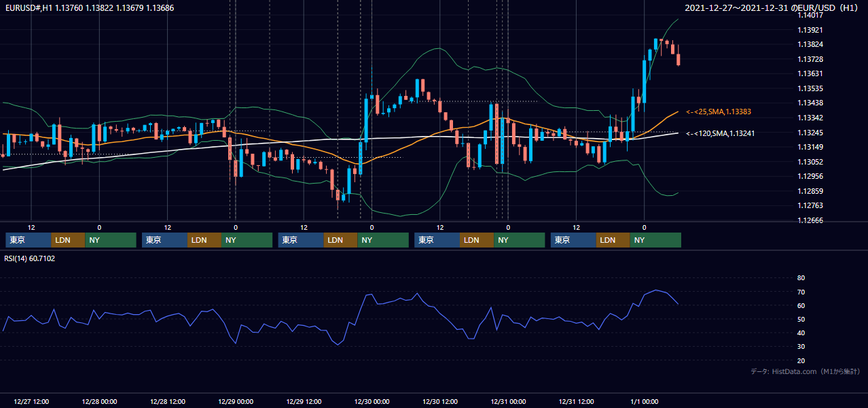This screenshot has height=408, width=868.
Task: Click the EURUSD#,H1 symbol header text
Action: (x=89, y=8)
